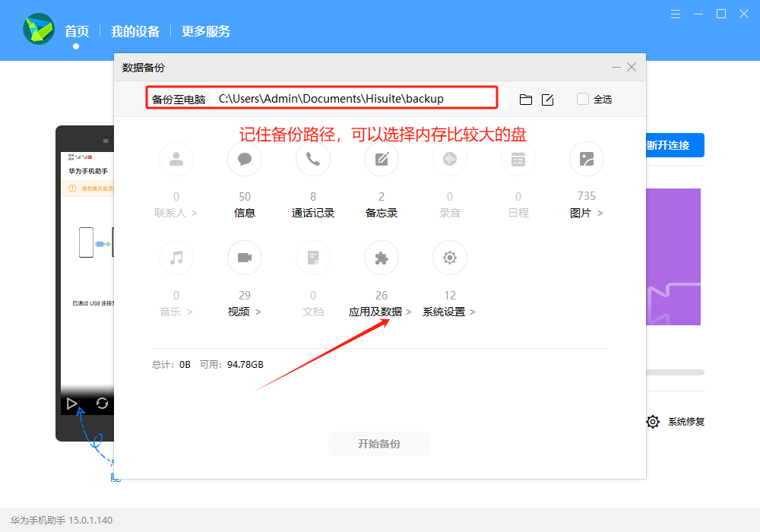Click the HiSuite logo icon

click(x=39, y=29)
